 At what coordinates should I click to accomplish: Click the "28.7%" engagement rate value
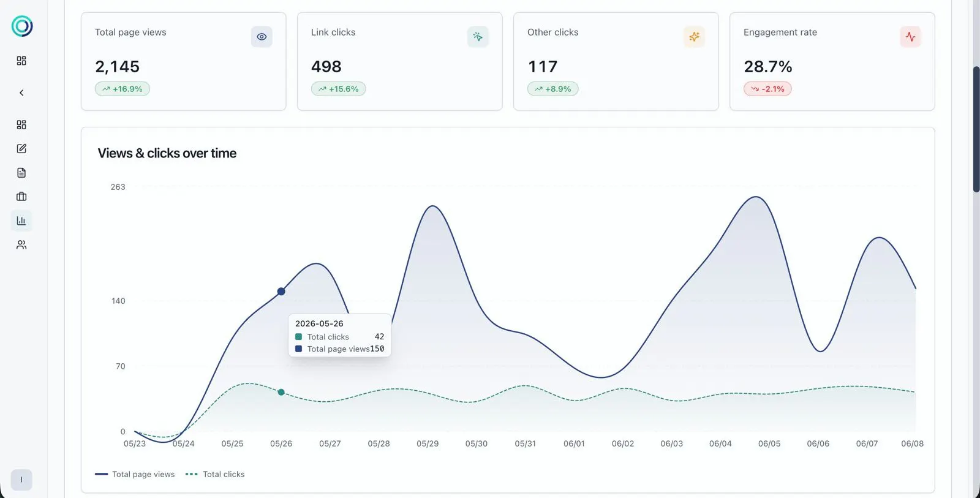[768, 66]
